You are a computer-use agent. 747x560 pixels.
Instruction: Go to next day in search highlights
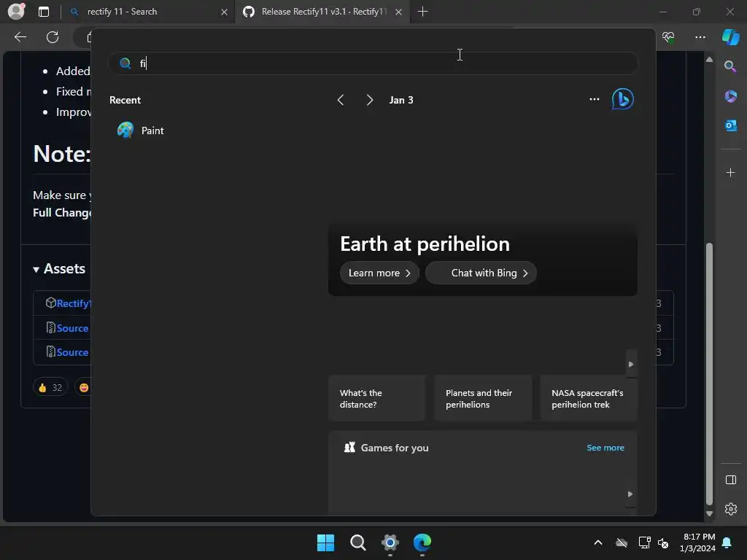click(x=369, y=100)
